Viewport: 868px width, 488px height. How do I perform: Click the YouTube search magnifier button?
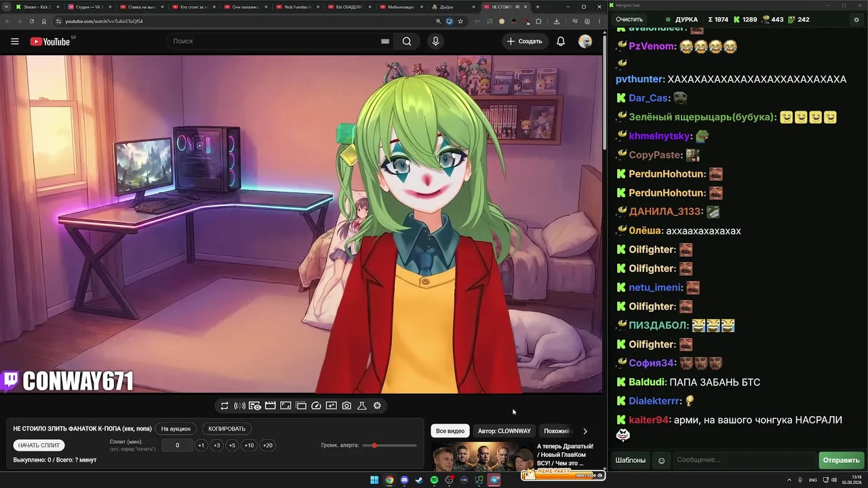click(x=407, y=41)
